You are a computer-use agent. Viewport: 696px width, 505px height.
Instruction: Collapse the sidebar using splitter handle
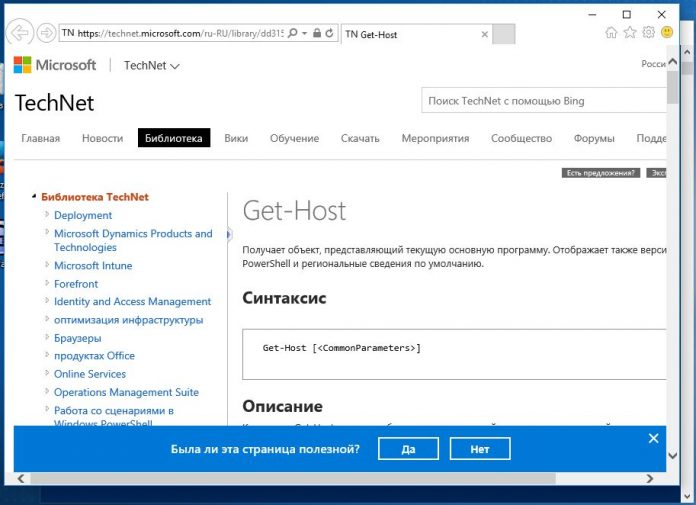228,234
